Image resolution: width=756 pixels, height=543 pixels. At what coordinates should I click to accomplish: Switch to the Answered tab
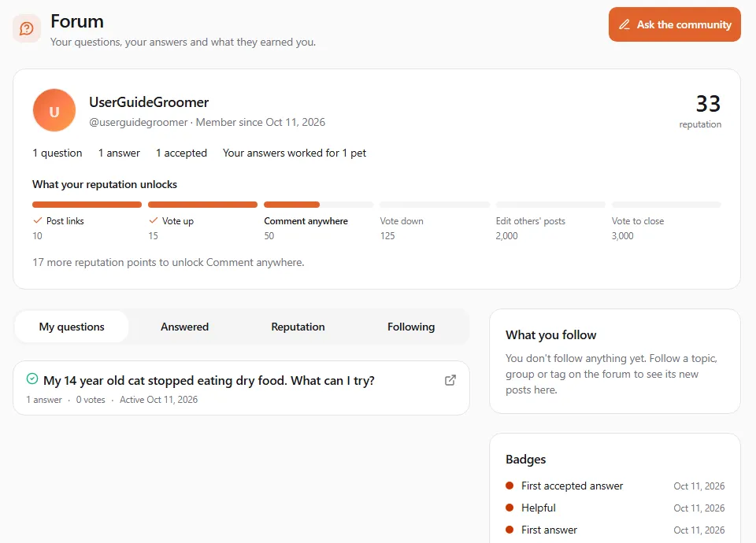click(x=184, y=327)
